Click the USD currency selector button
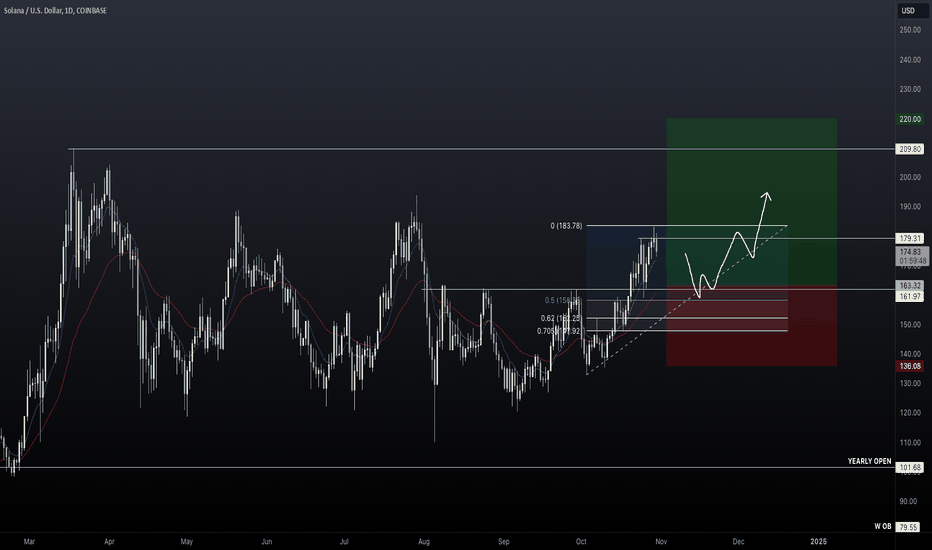932x550 pixels. [912, 11]
